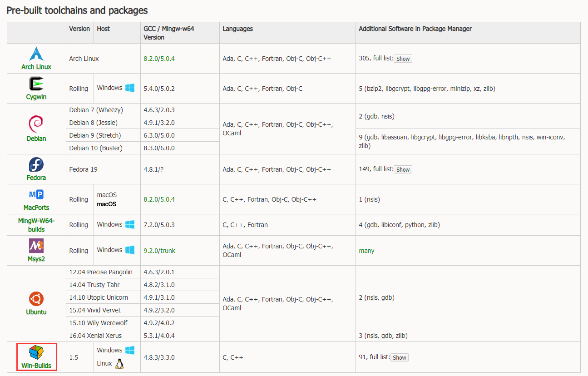Viewport: 588px width, 376px height.
Task: Click the Win-Builds colored box icon
Action: (x=36, y=352)
